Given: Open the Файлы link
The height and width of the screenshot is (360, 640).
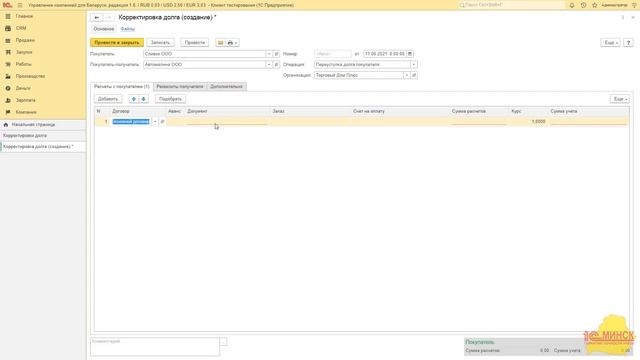Looking at the screenshot, I should pyautogui.click(x=127, y=29).
